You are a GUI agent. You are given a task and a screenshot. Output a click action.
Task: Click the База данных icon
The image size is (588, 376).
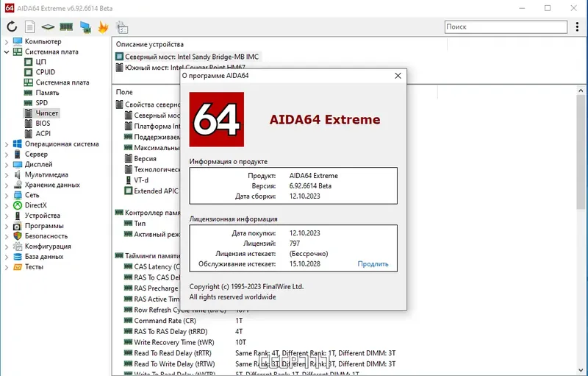click(18, 257)
